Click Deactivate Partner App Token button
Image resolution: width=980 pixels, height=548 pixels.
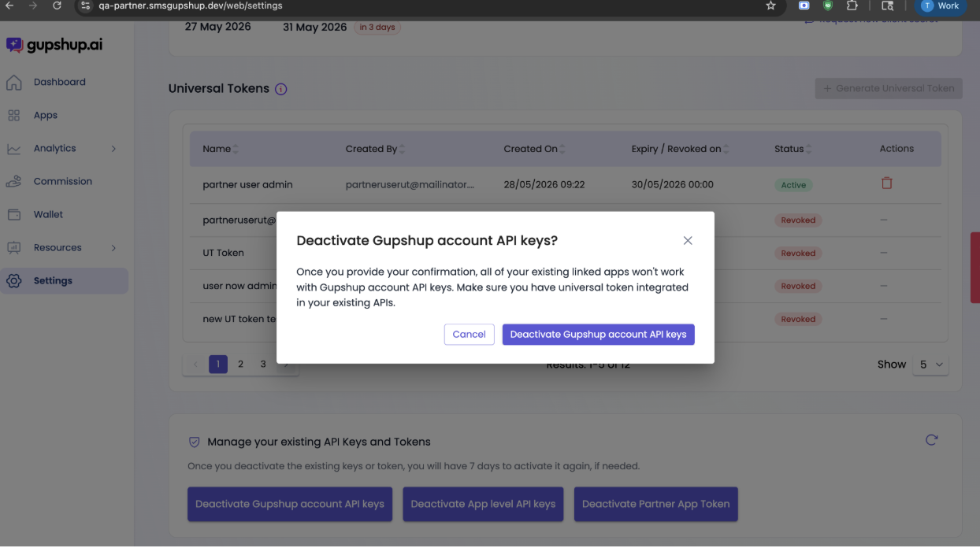coord(656,504)
